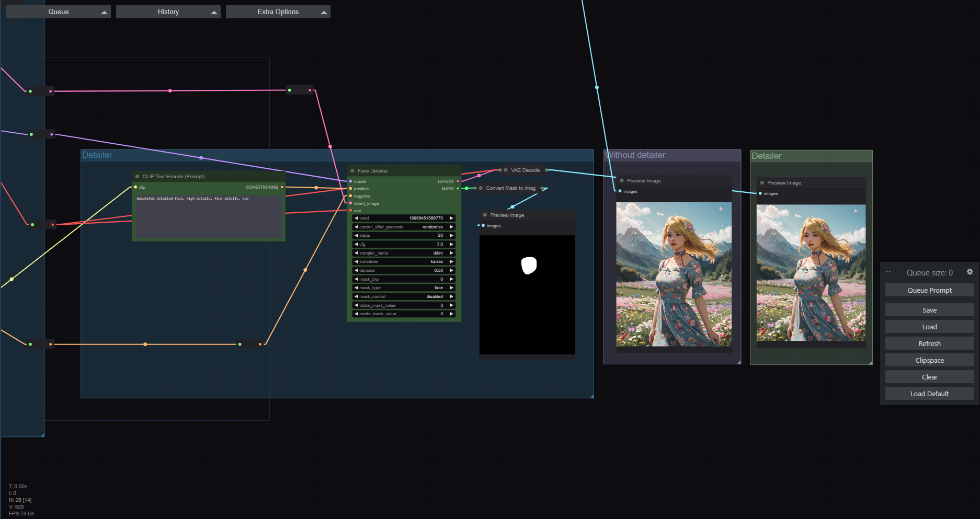Click the CONDITIONING output socket
Viewport: 980px width, 519px height.
pyautogui.click(x=282, y=187)
